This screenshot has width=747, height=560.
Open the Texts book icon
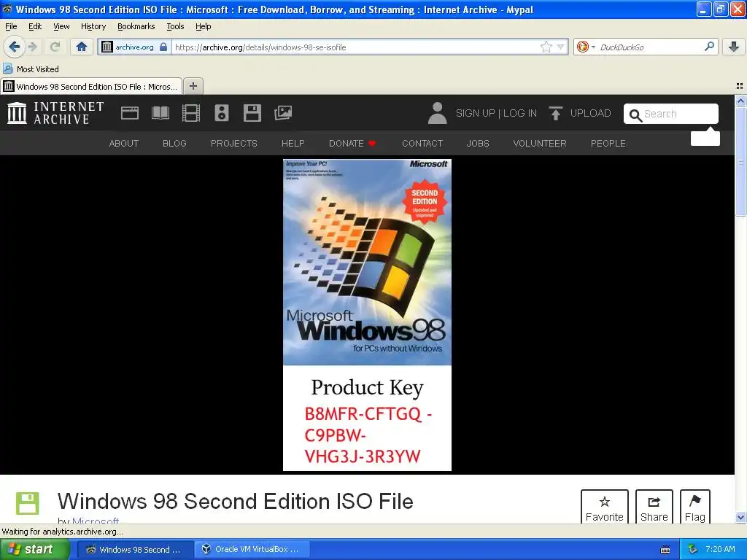click(160, 113)
